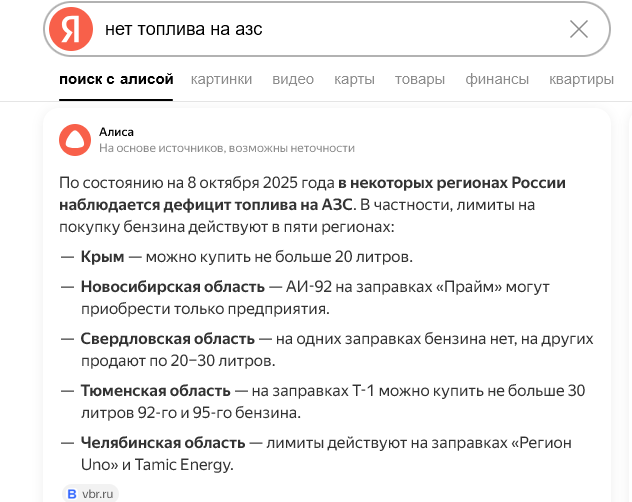Select the 'поиск с алисой' tab
This screenshot has height=502, width=632.
[x=116, y=79]
